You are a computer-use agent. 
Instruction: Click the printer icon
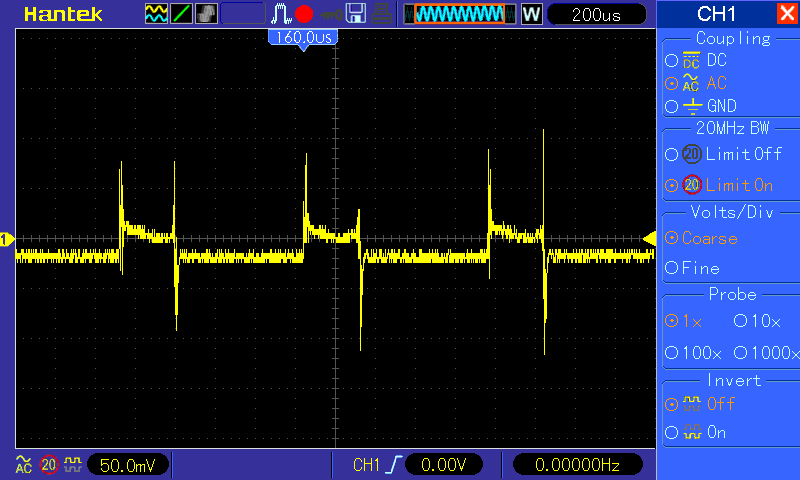point(381,14)
